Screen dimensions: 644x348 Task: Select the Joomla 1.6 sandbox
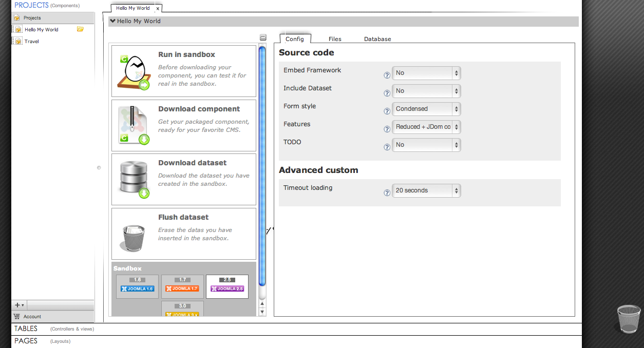(137, 286)
